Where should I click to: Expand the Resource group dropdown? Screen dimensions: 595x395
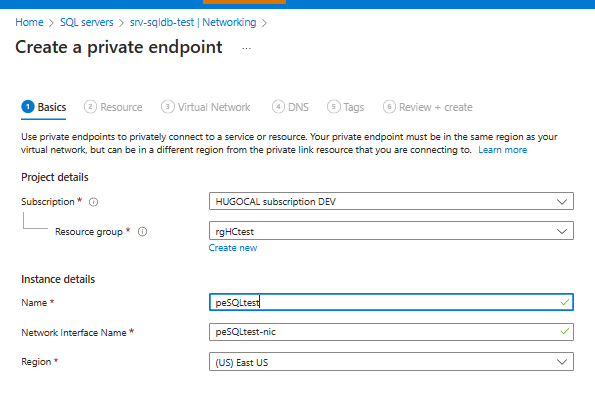coord(391,231)
